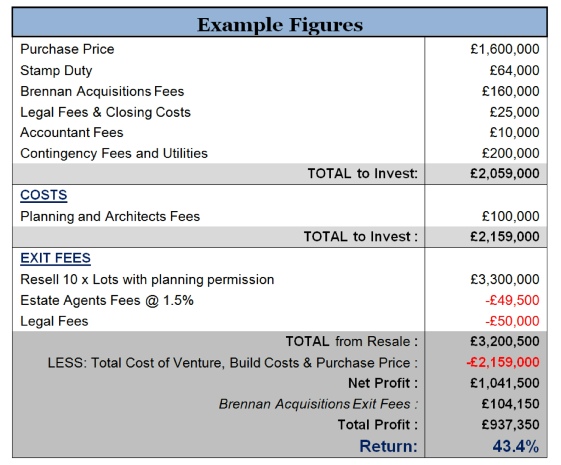Select Planning and Architects Fees label
Screen dimensions: 561x465
pyautogui.click(x=110, y=216)
